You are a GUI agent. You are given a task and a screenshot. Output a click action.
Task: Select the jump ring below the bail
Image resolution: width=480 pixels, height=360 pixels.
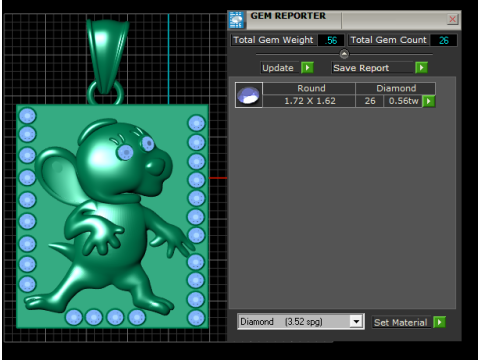(x=105, y=93)
